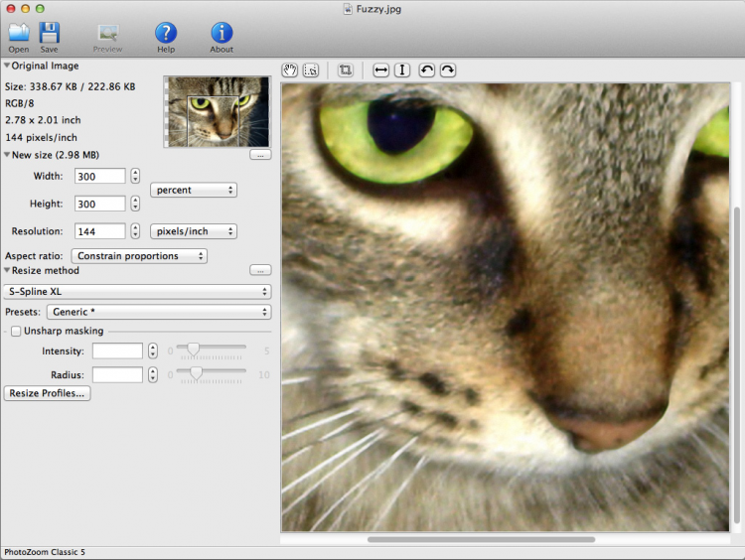Select the hand pan tool
The width and height of the screenshot is (745, 560).
click(290, 70)
